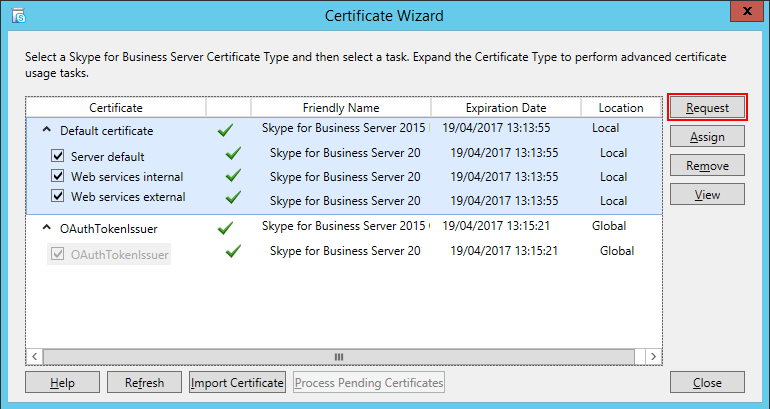Click the Certificate column header
Viewport: 770px width, 409px height.
(x=116, y=108)
